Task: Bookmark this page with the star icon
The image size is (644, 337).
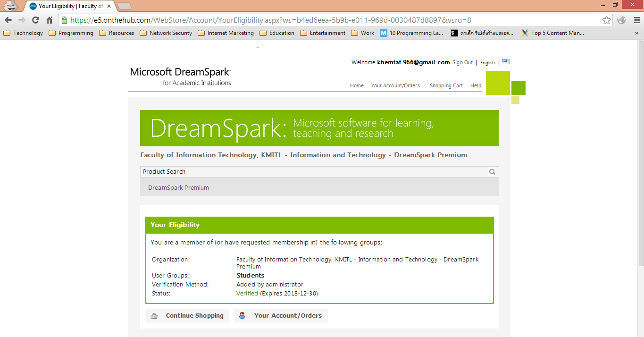Action: coord(606,20)
